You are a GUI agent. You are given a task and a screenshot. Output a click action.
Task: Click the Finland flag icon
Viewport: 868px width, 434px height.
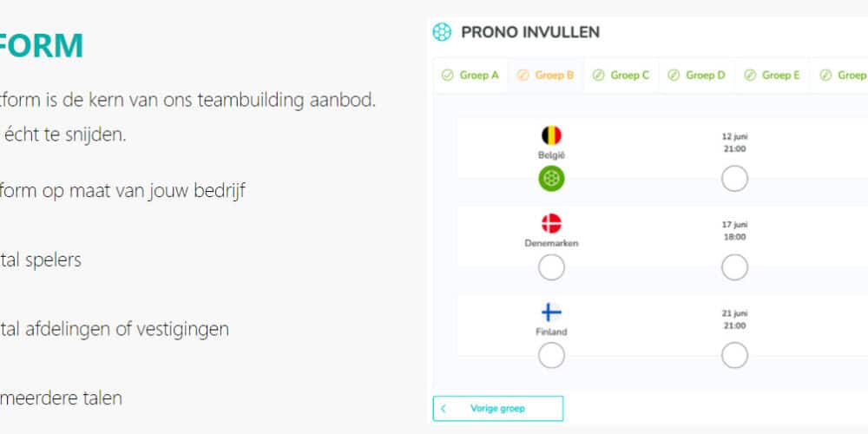551,312
